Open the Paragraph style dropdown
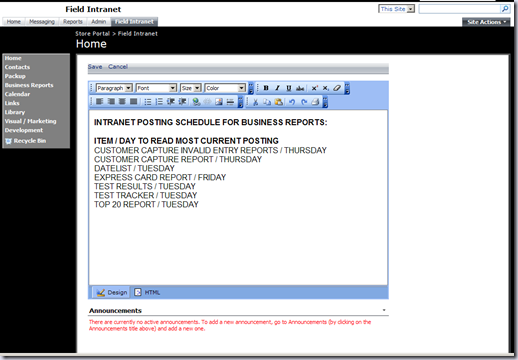518x360 pixels. pyautogui.click(x=114, y=88)
